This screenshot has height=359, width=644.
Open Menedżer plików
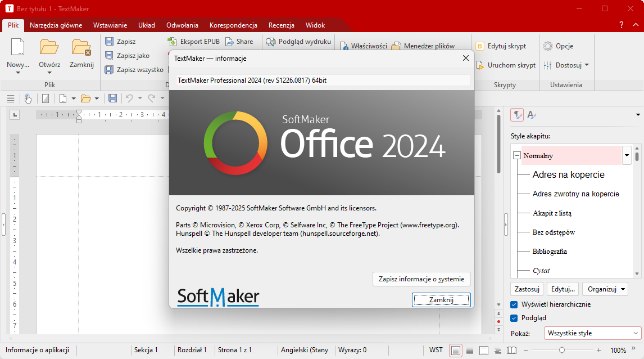point(423,46)
